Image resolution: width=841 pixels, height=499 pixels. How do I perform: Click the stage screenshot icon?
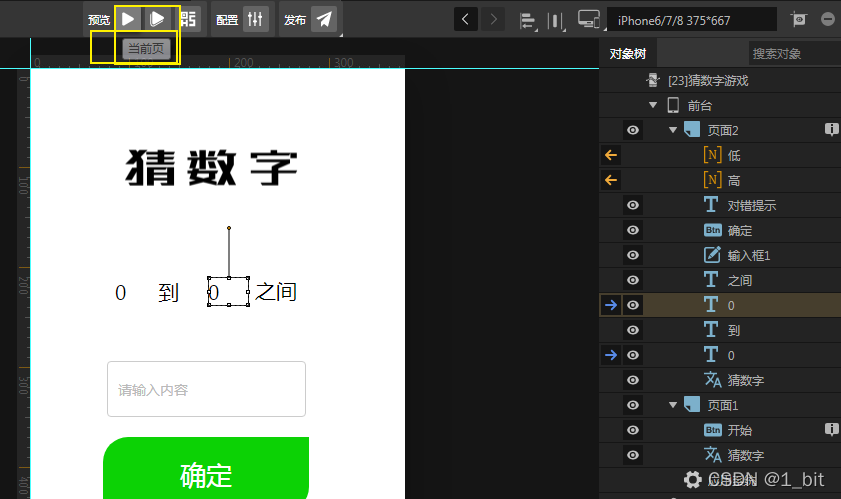click(x=799, y=20)
